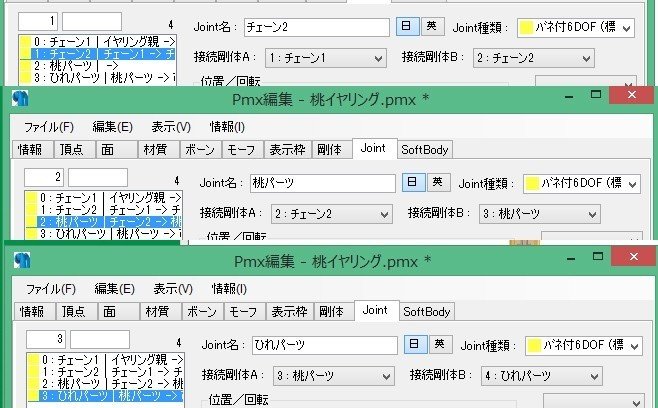Switch to 剛体 tab in the 桃パーツ joint window
The height and width of the screenshot is (408, 658).
(332, 149)
